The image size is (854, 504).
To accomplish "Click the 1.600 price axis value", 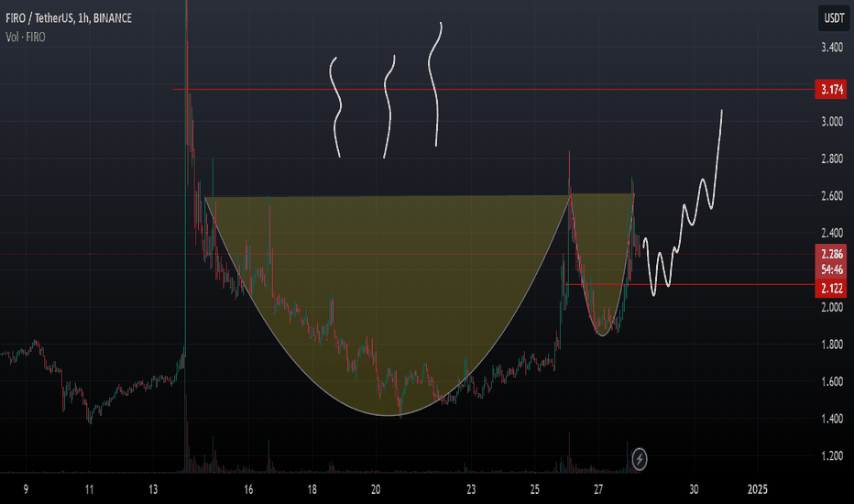I will click(832, 381).
